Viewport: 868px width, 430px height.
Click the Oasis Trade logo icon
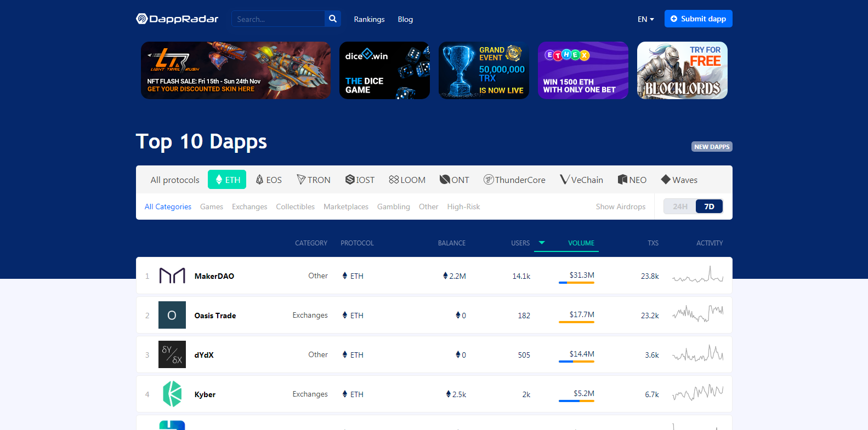[172, 315]
